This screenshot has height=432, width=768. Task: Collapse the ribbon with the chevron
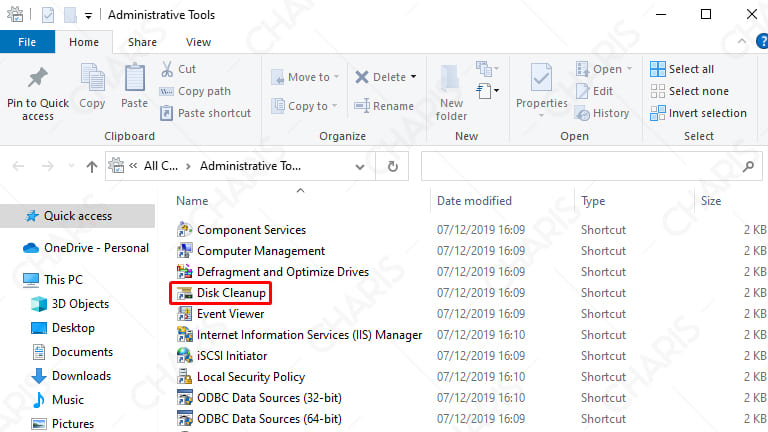click(x=742, y=41)
